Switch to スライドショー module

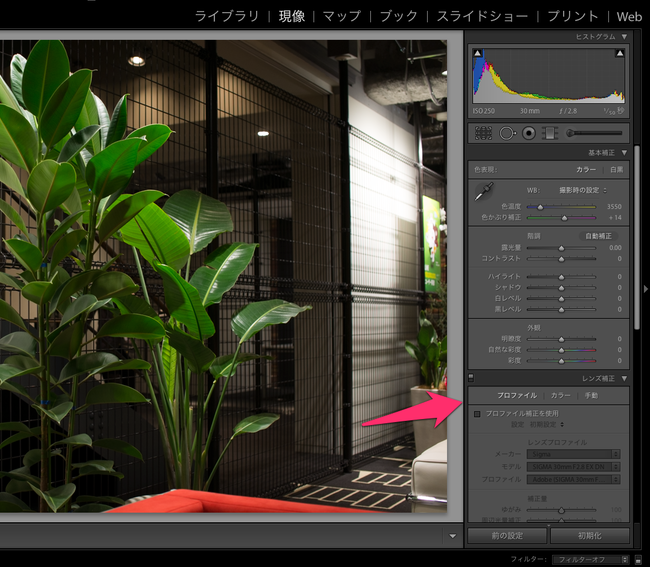pyautogui.click(x=482, y=16)
